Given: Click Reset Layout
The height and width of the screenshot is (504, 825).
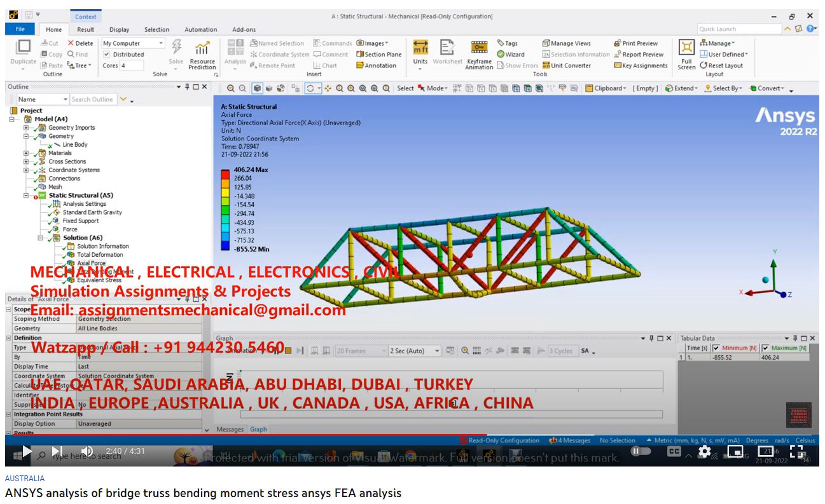Looking at the screenshot, I should 721,65.
